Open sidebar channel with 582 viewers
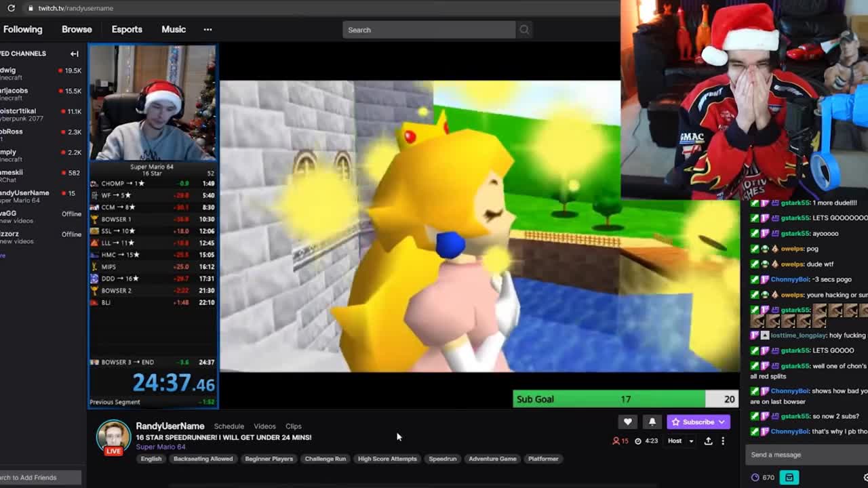This screenshot has height=488, width=868. 41,176
